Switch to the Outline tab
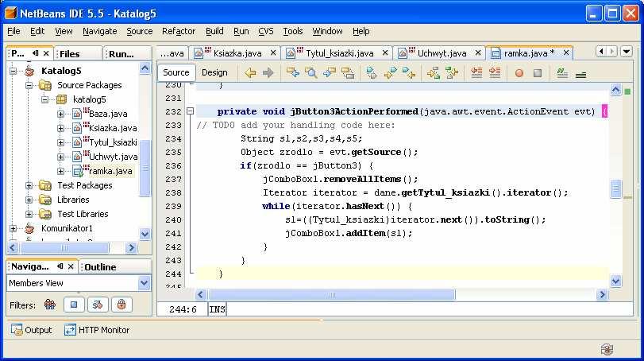Viewport: 644px width, 361px height. tap(100, 267)
